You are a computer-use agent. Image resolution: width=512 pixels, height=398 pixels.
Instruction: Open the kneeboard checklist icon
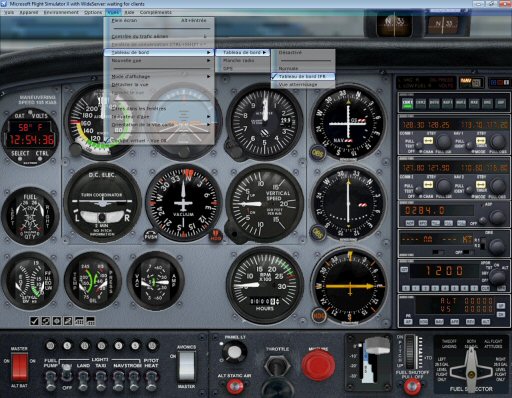coord(34,321)
